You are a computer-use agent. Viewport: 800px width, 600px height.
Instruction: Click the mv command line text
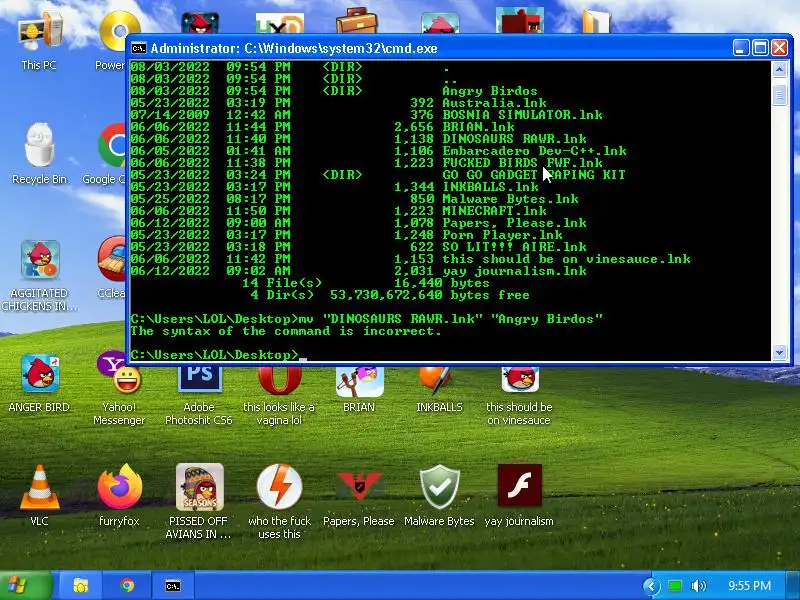pyautogui.click(x=451, y=319)
